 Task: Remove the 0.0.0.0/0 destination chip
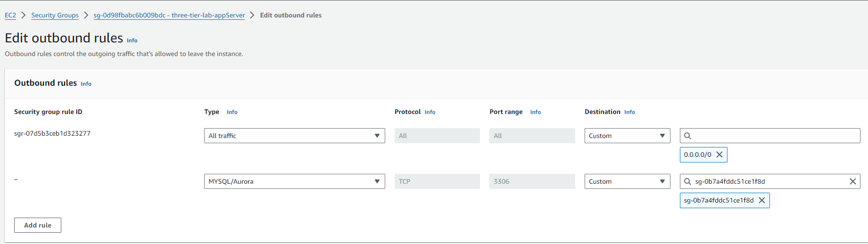pyautogui.click(x=719, y=155)
